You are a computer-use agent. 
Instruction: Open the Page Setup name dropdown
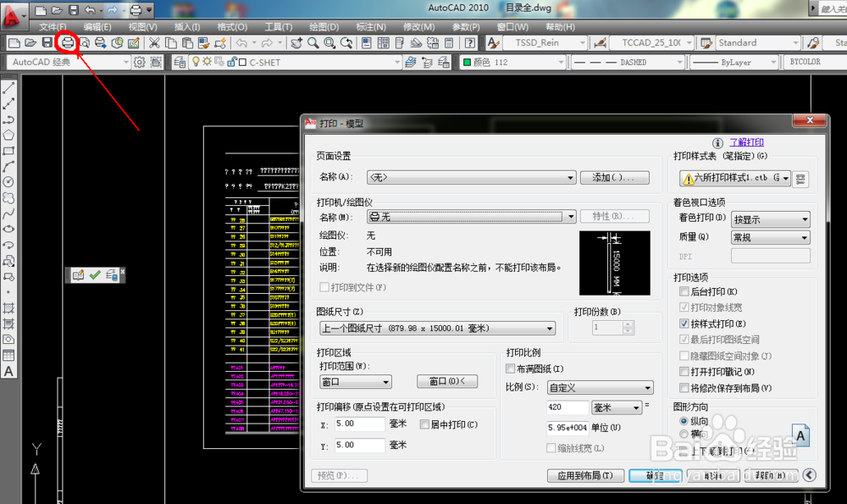coord(471,177)
